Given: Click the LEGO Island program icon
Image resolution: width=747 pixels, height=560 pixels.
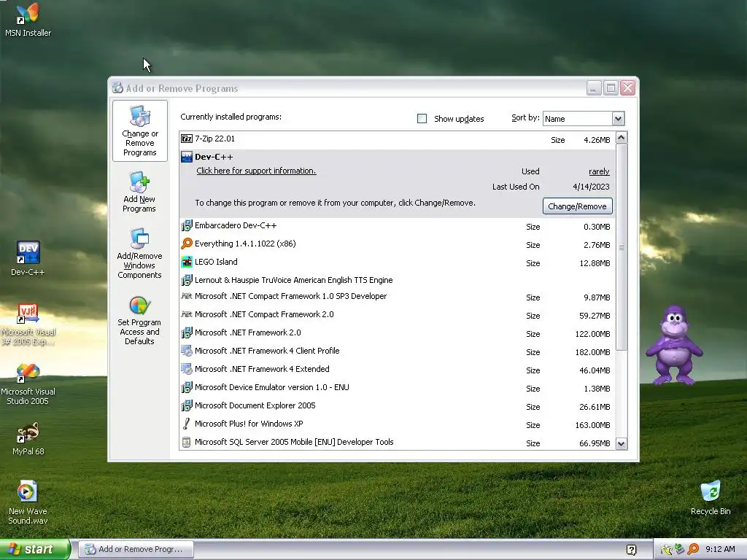Looking at the screenshot, I should (x=187, y=262).
